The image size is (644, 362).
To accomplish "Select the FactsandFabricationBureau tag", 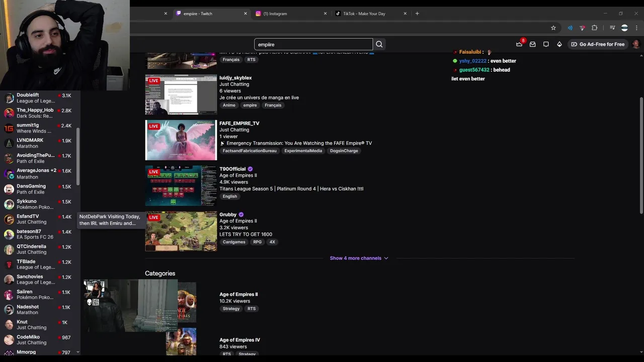I will click(x=250, y=151).
